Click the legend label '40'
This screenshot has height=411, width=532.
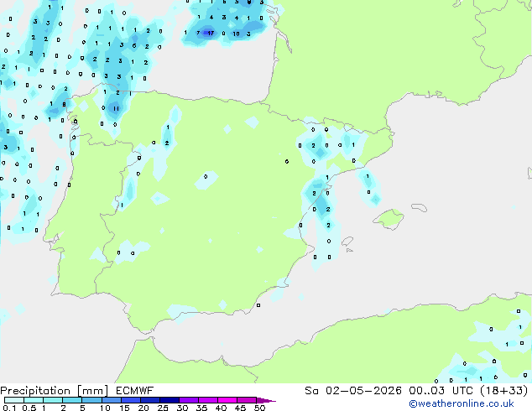pyautogui.click(x=221, y=408)
